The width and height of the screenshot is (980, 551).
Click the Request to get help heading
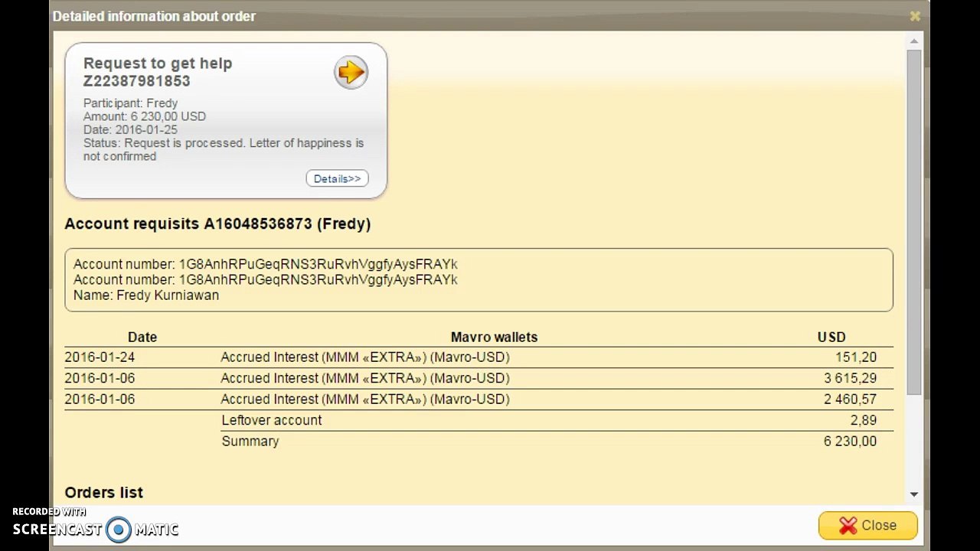coord(158,64)
